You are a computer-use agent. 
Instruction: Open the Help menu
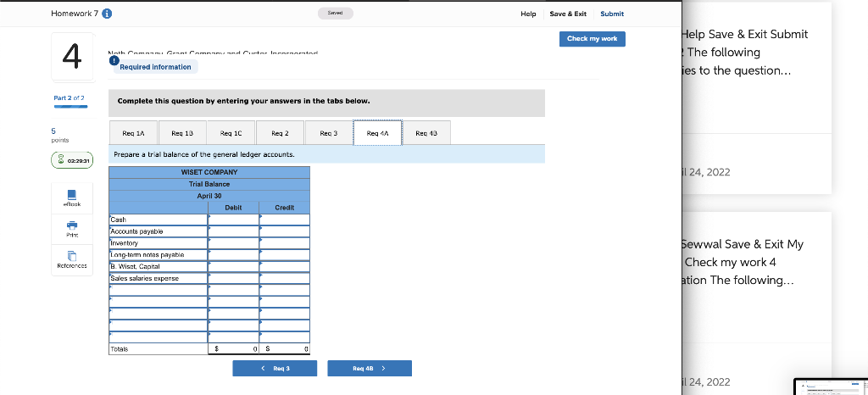click(528, 14)
